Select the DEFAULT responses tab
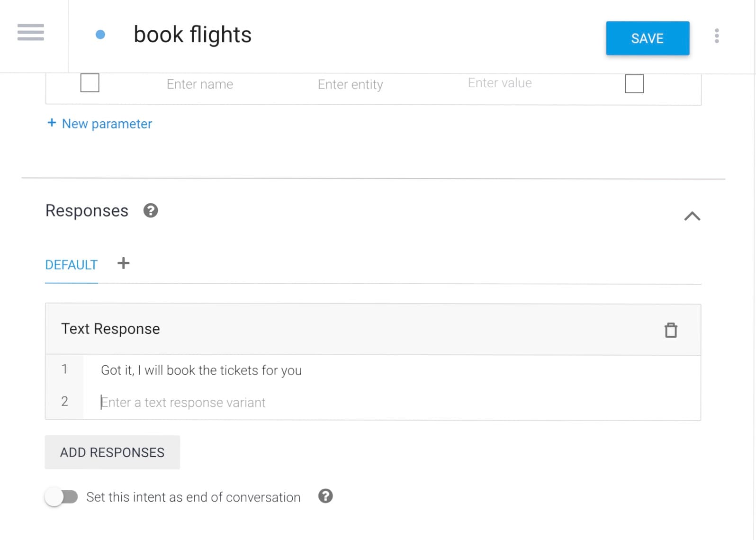 point(72,265)
